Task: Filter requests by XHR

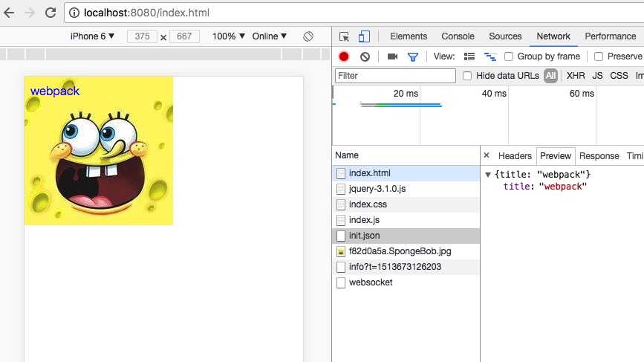Action: [x=576, y=76]
